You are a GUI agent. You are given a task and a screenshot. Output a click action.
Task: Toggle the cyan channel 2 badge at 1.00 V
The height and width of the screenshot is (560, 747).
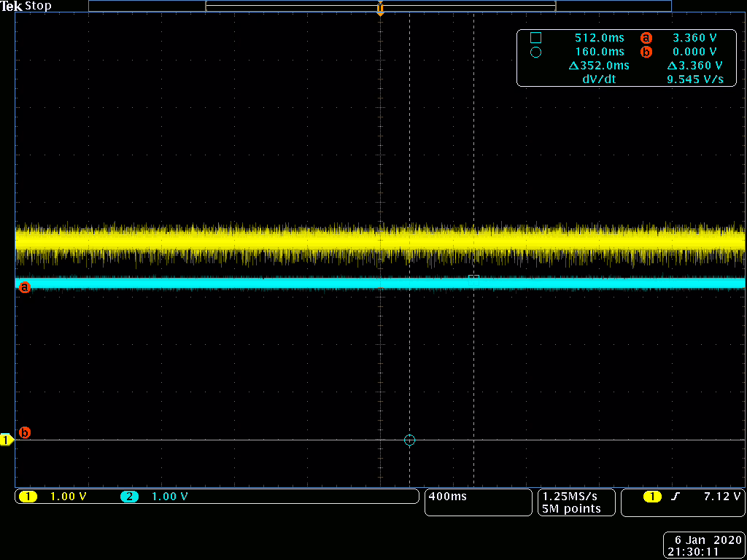[130, 497]
